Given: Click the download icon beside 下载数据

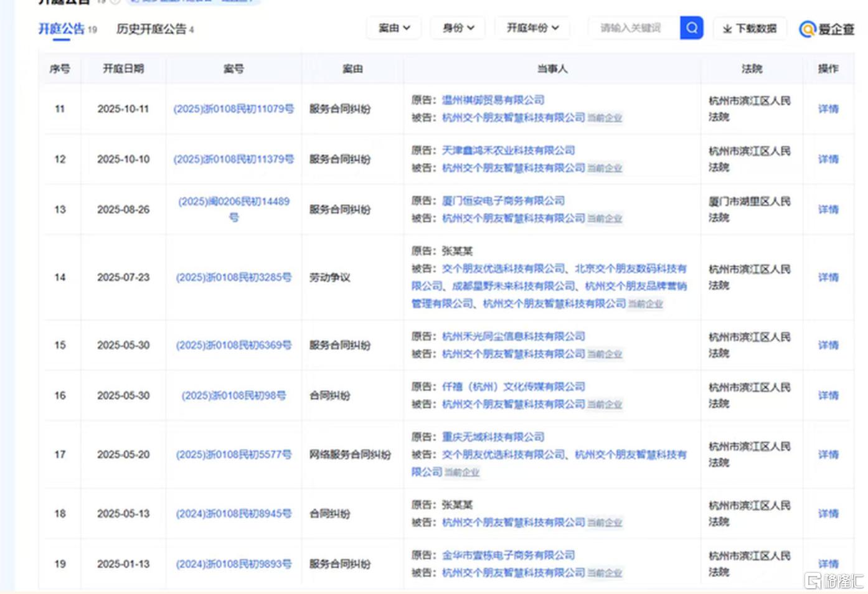Looking at the screenshot, I should tap(727, 29).
